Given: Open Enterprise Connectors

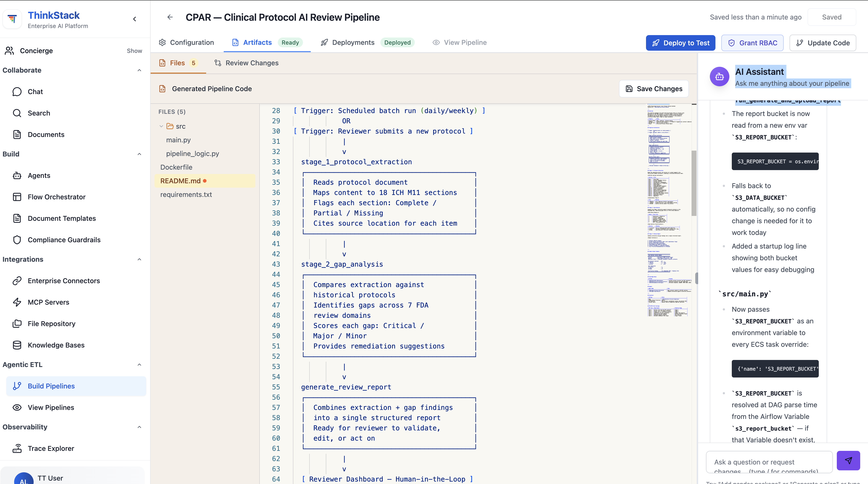Looking at the screenshot, I should (x=64, y=281).
